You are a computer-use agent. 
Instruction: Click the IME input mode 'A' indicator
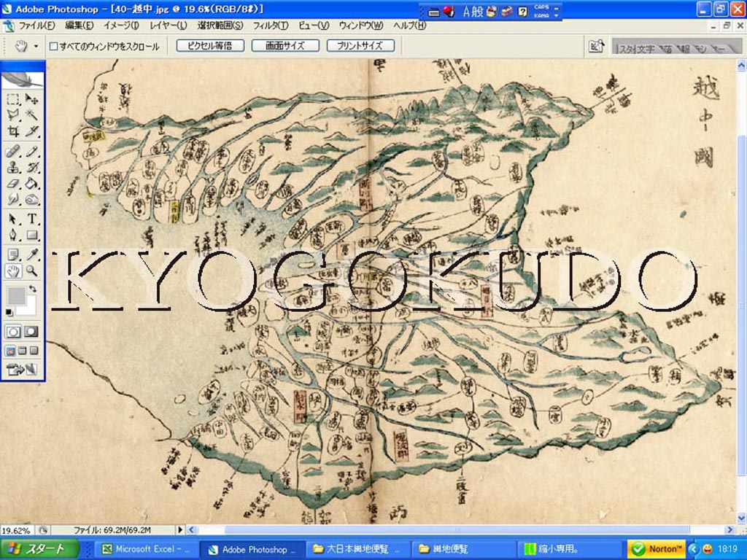coord(466,12)
